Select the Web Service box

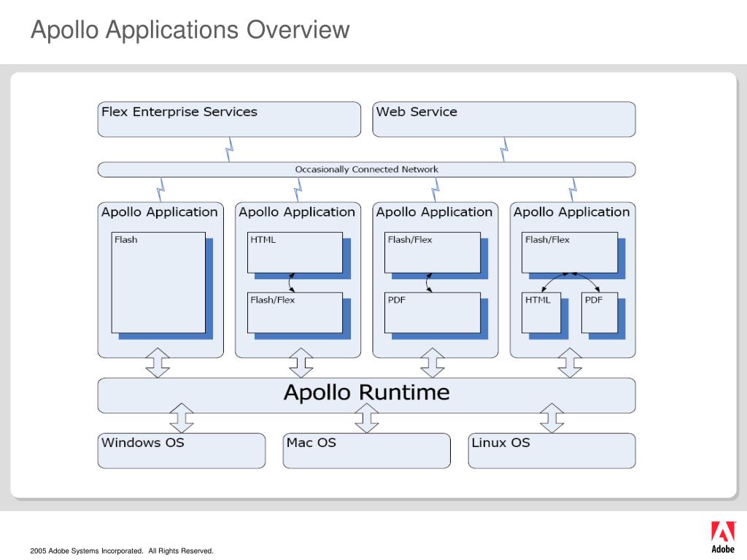click(504, 119)
